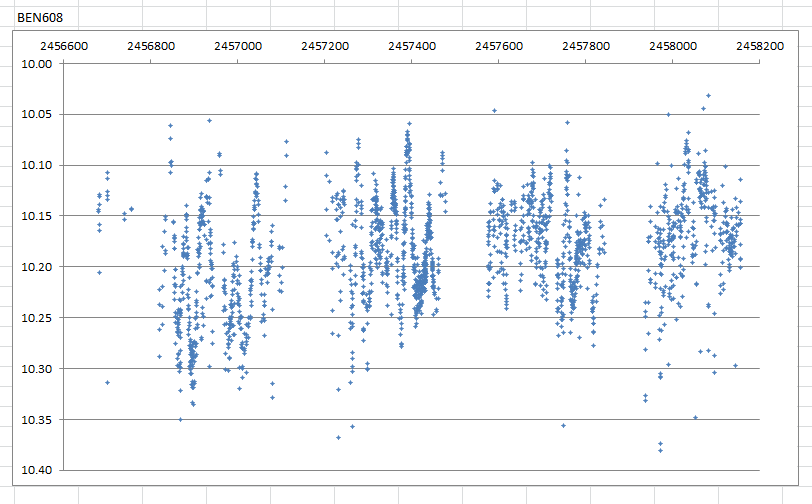Click the outlier point below 10.35 near 2457250
812x504 pixels.
tap(338, 437)
